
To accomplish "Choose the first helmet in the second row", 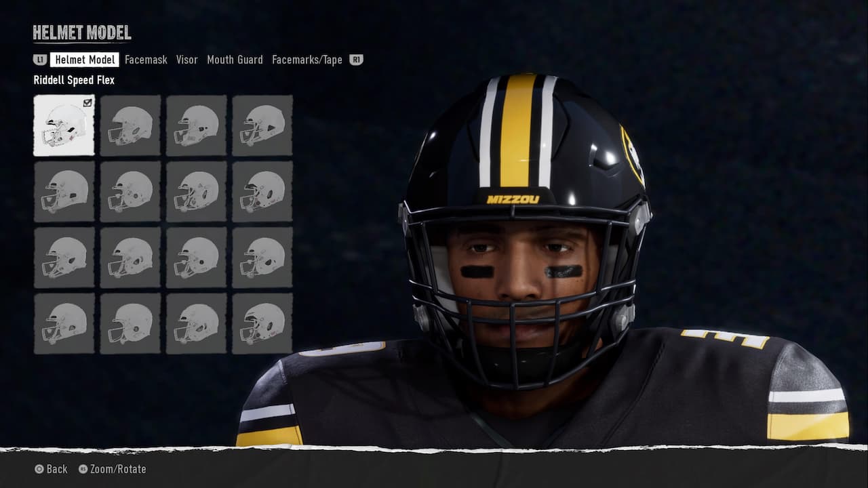I will coord(64,191).
